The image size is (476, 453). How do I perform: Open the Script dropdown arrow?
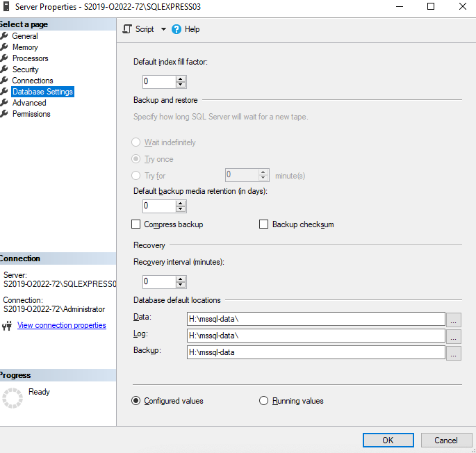click(163, 29)
